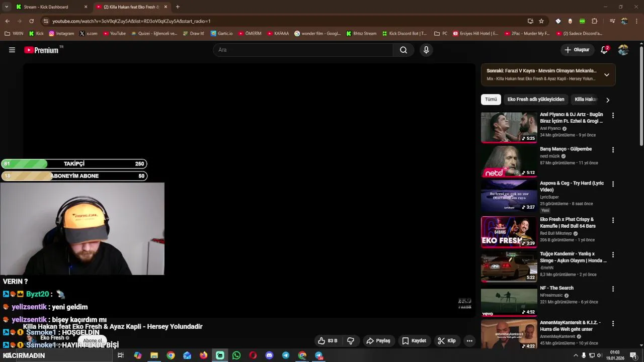Open the Kick Discord Bot bookmark
The width and height of the screenshot is (644, 362).
[x=404, y=34]
